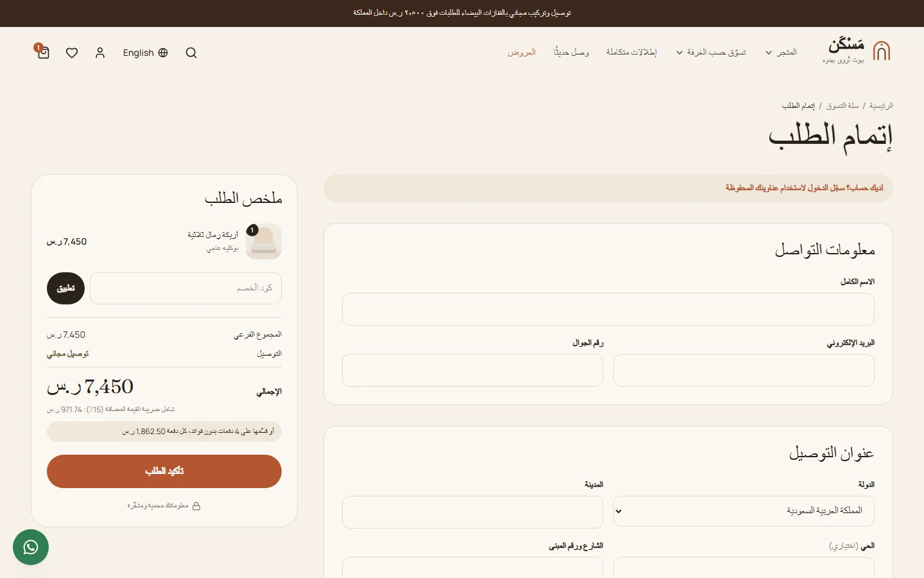Open the الدولة country dropdown
Screen dimensions: 924x578
[744, 511]
